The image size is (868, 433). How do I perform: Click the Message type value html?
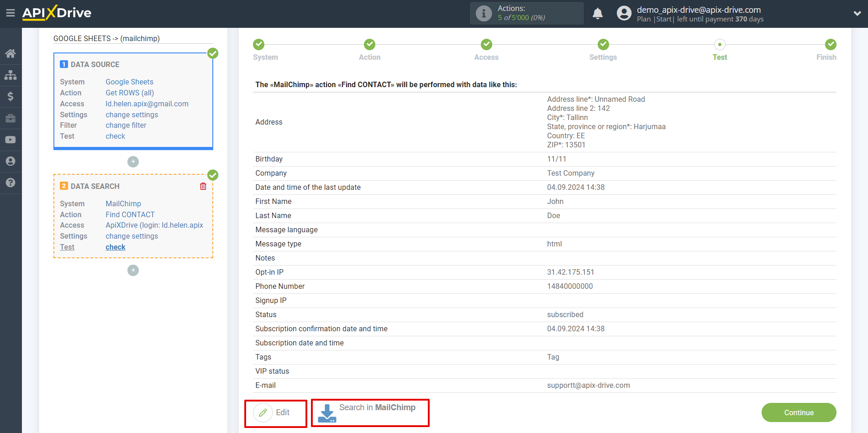coord(554,244)
